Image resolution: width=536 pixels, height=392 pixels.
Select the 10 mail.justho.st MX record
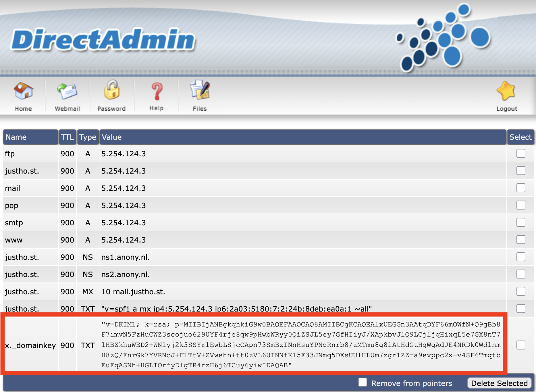[x=520, y=291]
